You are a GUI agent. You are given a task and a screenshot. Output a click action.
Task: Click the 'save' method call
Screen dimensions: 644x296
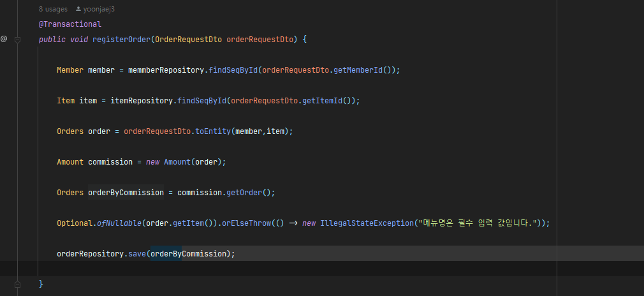[x=136, y=254]
